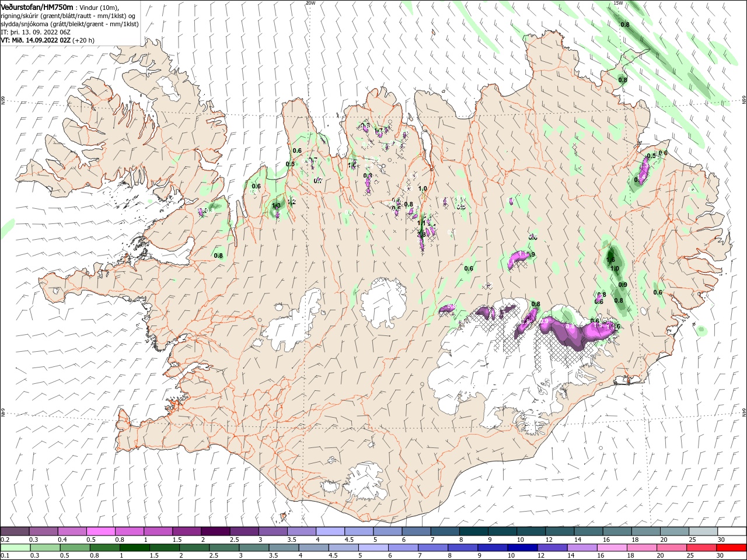Click the '0.1' value under the lower legend

(4, 556)
